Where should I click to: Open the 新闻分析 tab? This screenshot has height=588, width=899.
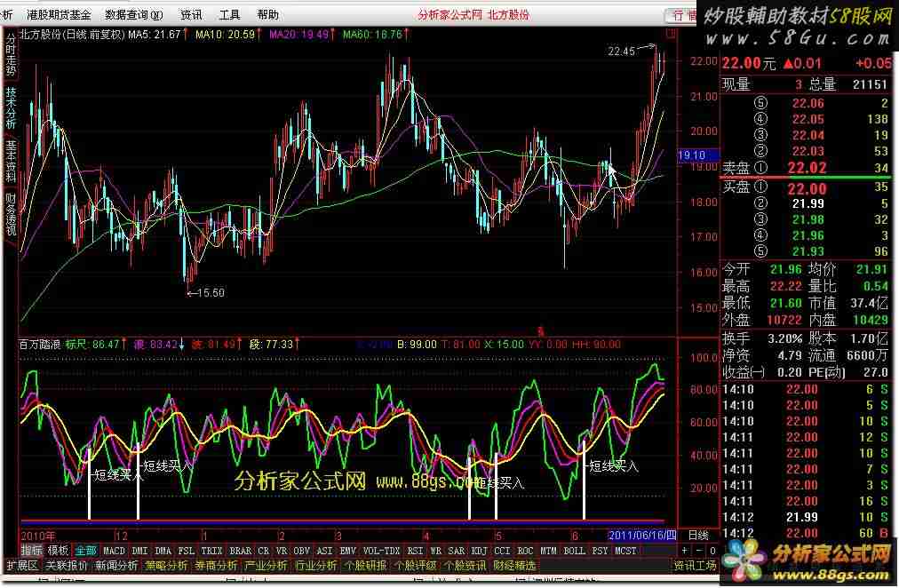116,566
